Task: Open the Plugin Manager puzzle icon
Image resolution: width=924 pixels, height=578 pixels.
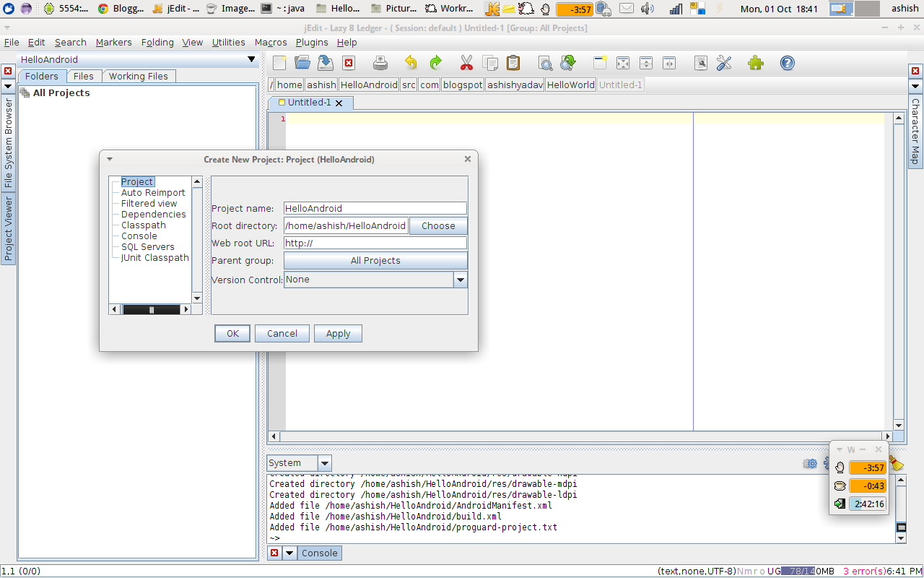Action: tap(755, 63)
